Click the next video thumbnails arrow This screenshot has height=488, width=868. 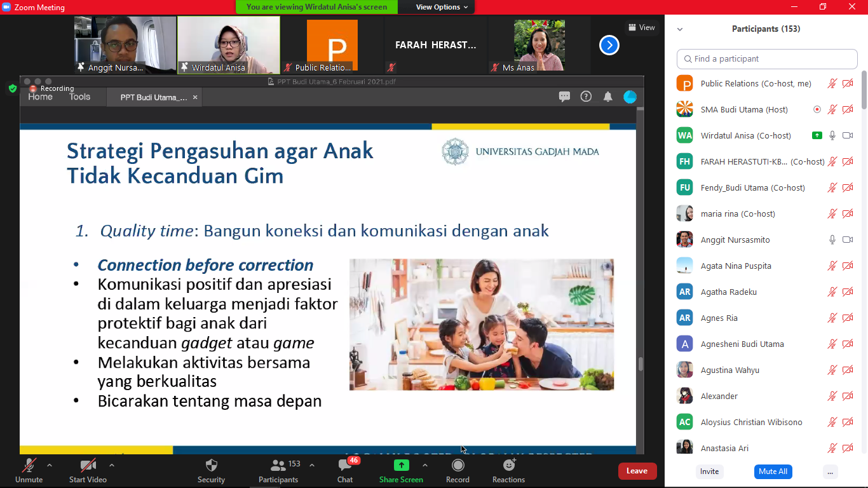609,45
